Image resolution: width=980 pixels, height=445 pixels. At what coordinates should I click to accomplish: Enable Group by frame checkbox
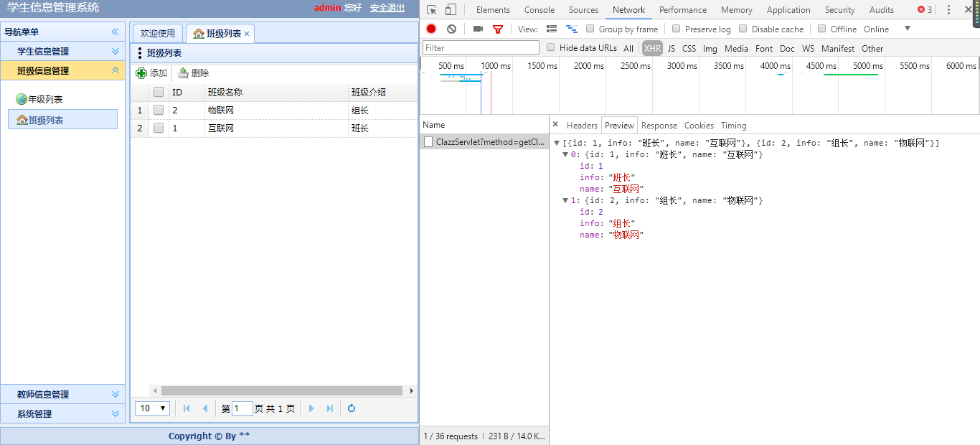click(590, 29)
